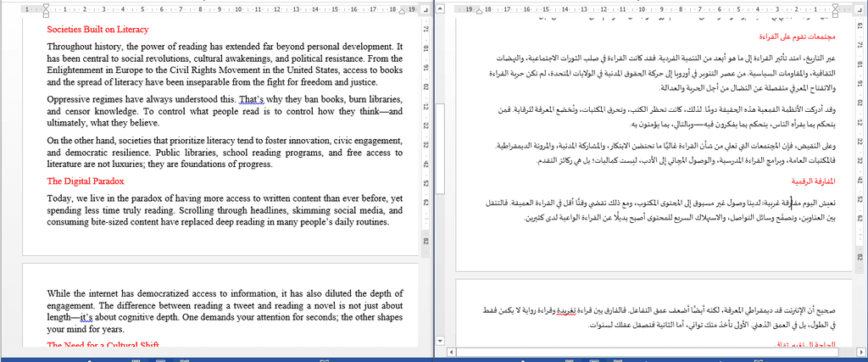Click the Arabic heading 'مجتمعات تقوم على القراءة'
868x362 pixels.
click(797, 37)
